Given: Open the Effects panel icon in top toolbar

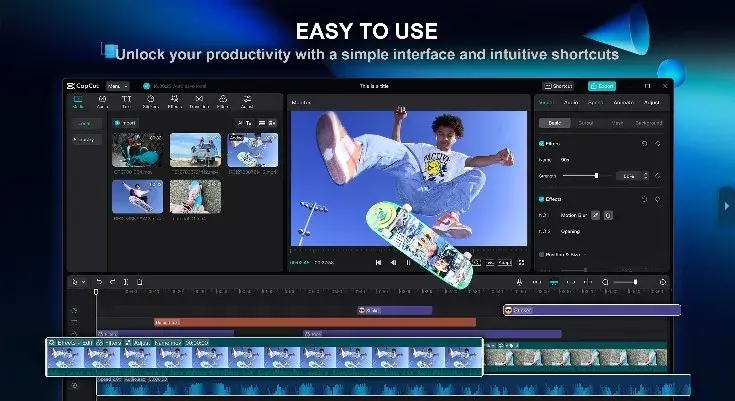Looking at the screenshot, I should coord(174,101).
